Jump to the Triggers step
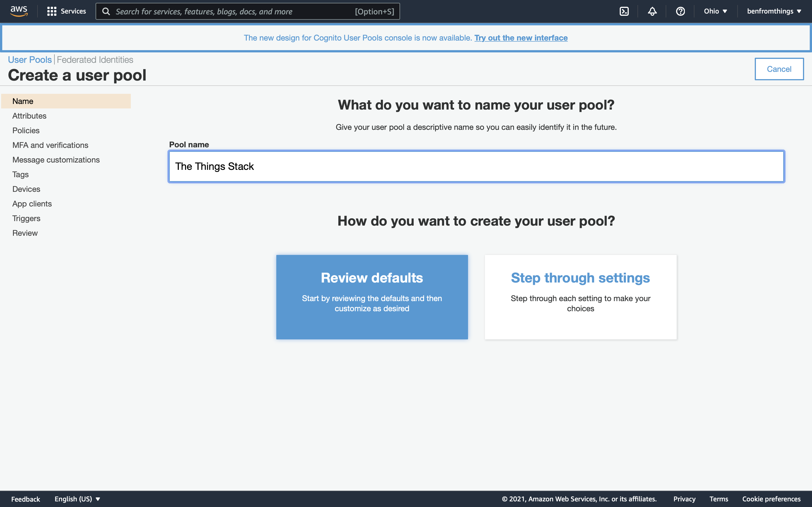 (26, 218)
